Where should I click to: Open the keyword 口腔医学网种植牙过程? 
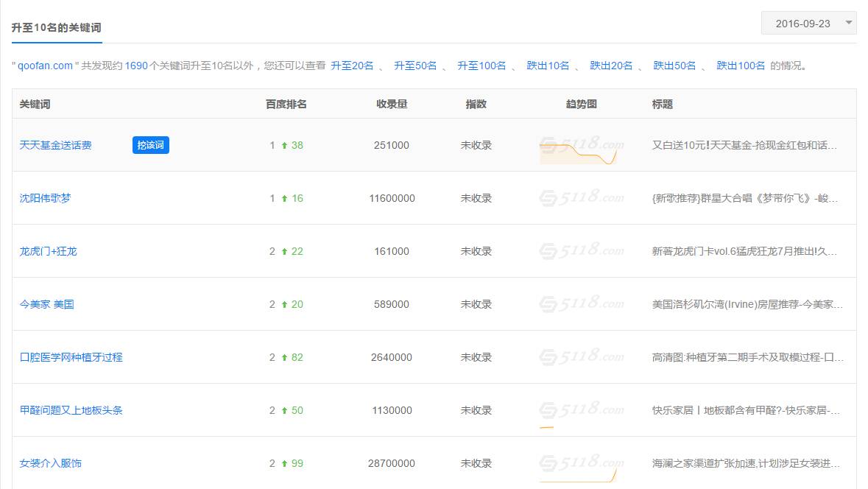(71, 357)
